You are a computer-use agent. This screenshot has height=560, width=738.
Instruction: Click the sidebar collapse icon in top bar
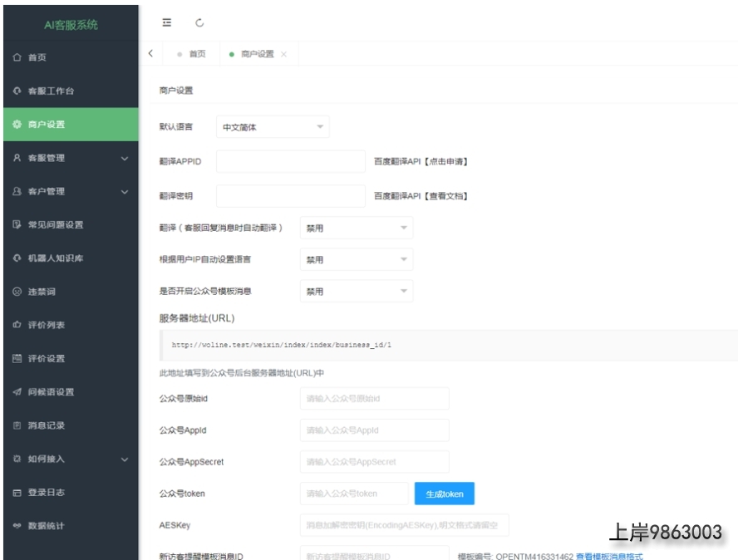coord(167,22)
